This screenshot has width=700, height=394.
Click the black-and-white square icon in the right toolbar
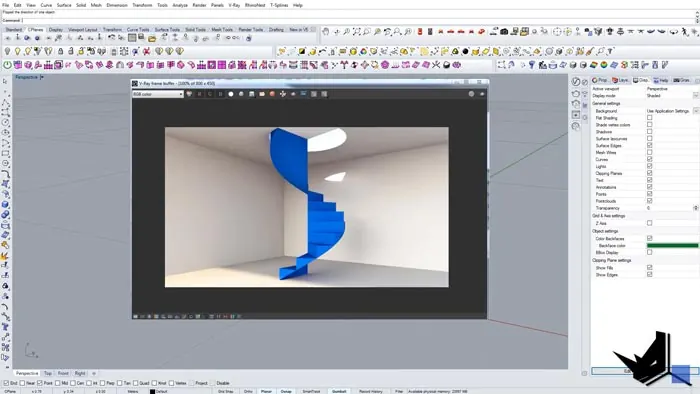[302, 52]
